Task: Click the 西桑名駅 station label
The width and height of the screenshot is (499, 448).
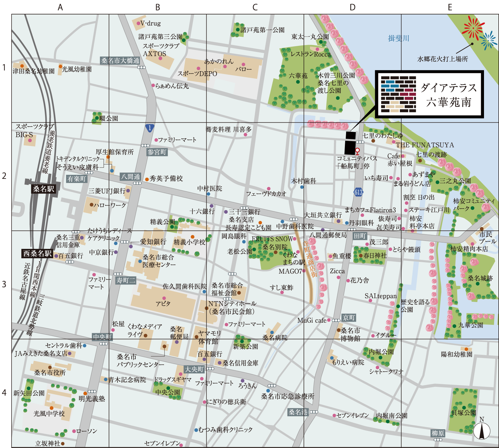Action: coord(38,253)
